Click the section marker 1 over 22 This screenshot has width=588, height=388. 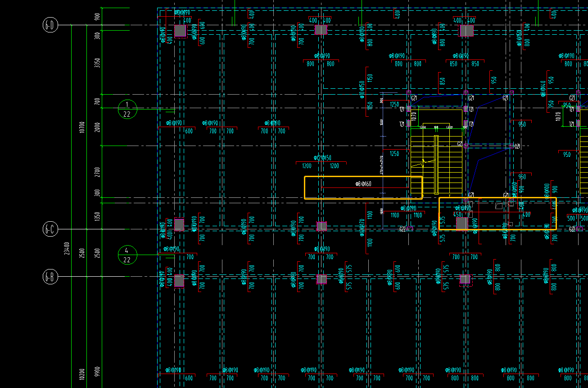(127, 109)
